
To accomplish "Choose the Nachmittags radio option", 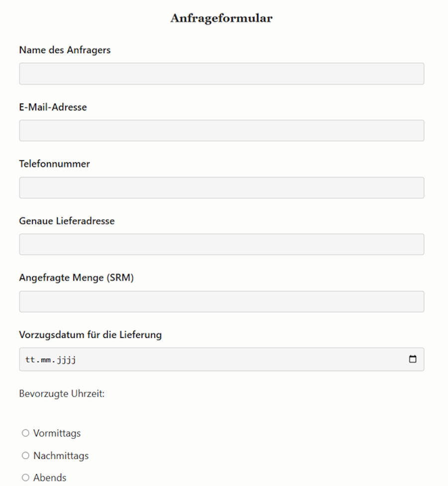I will tap(26, 456).
